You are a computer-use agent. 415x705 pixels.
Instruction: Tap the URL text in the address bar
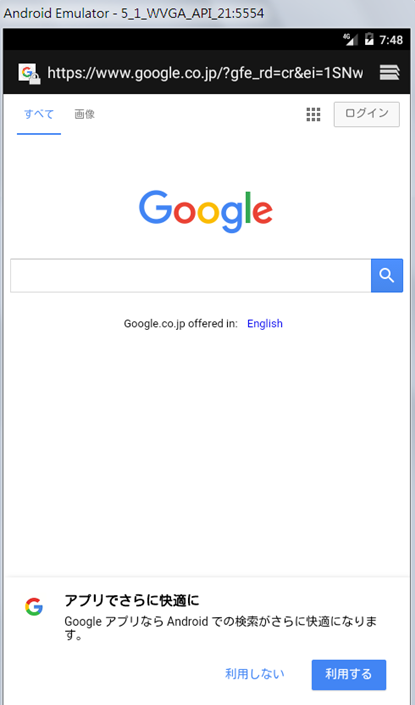pos(205,73)
